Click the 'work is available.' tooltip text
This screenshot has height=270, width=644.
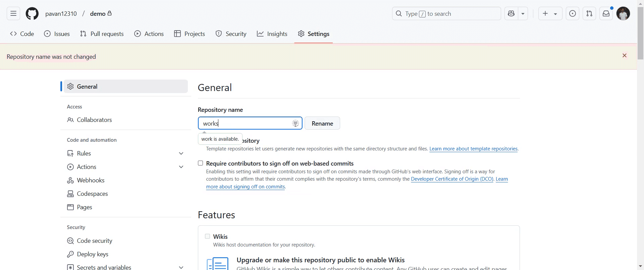click(220, 139)
